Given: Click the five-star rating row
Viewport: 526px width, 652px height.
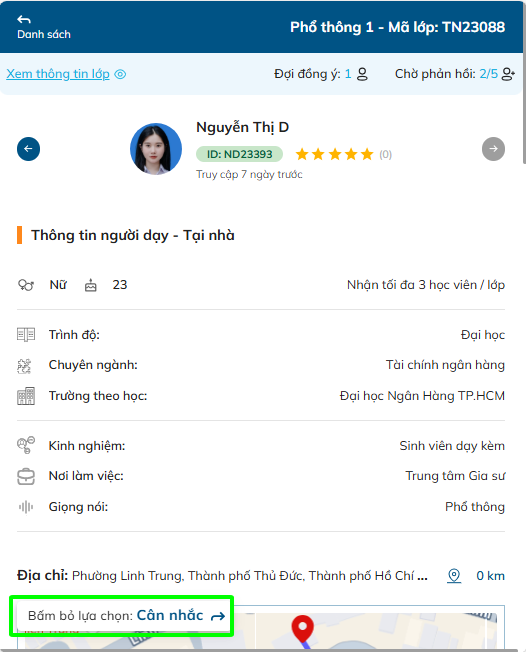Looking at the screenshot, I should (334, 154).
